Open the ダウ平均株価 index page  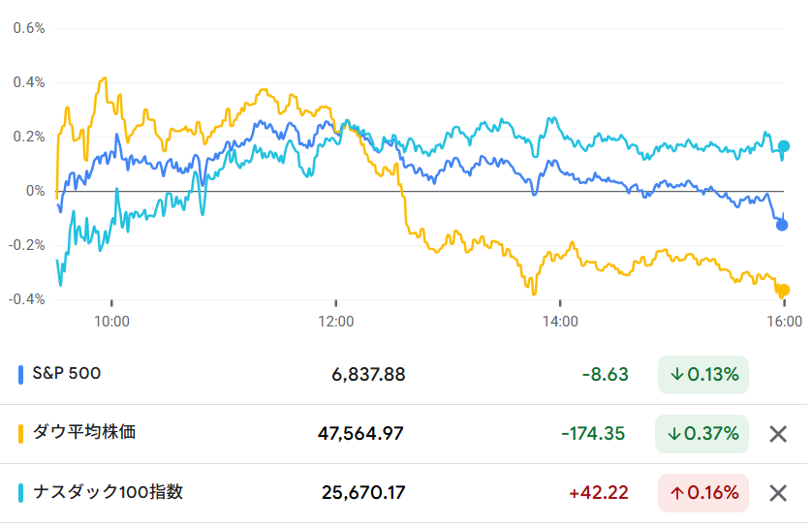[x=84, y=433]
